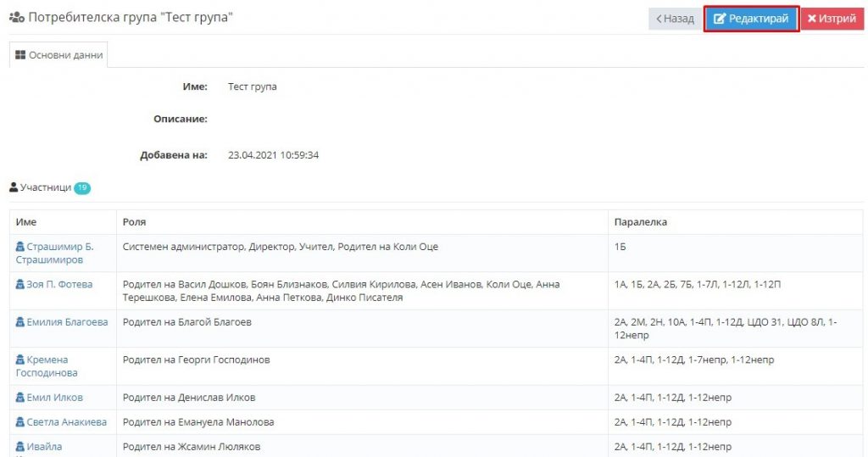This screenshot has width=868, height=457.
Task: Click the name value 'Тест група'
Action: point(253,86)
